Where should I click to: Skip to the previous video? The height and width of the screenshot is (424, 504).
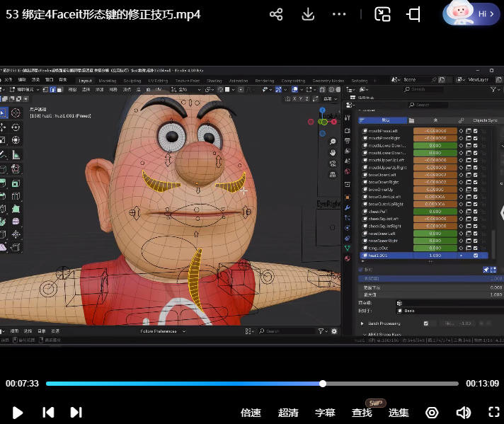point(48,412)
